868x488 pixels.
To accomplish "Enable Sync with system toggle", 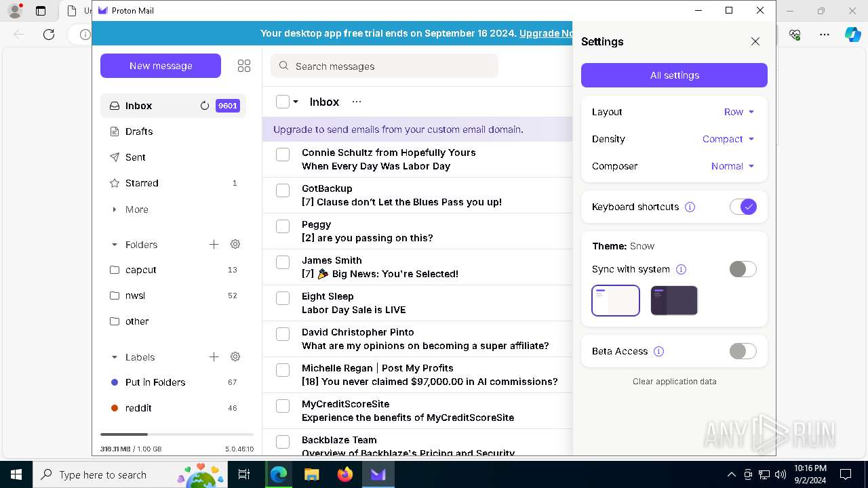I will [743, 269].
